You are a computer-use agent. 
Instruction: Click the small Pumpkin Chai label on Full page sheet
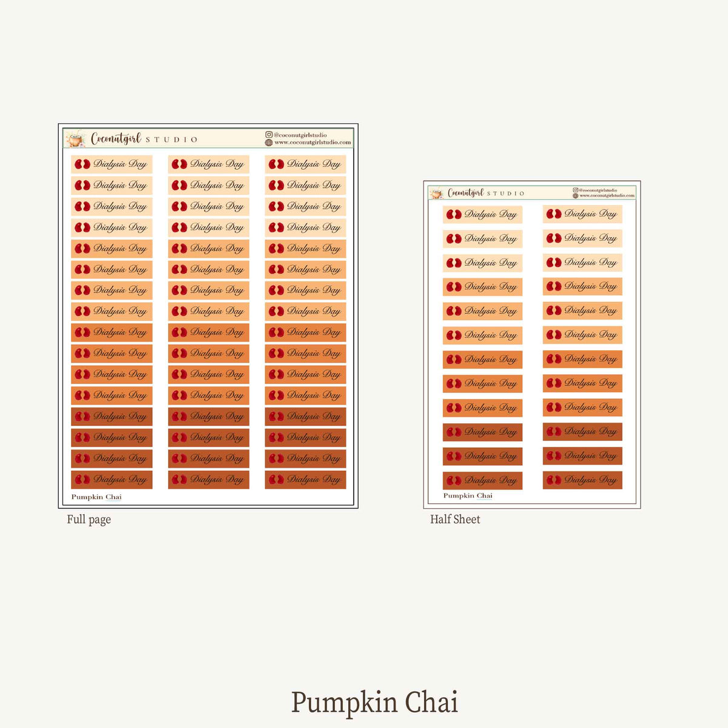click(x=96, y=497)
